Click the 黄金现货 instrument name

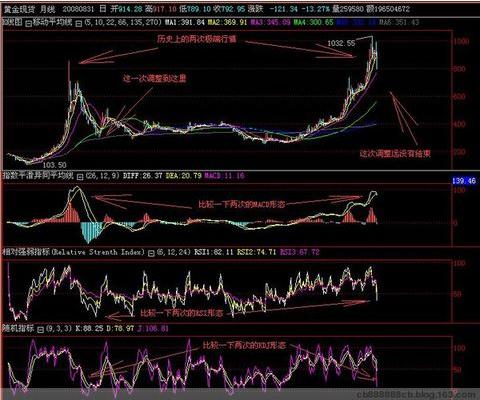[x=19, y=9]
